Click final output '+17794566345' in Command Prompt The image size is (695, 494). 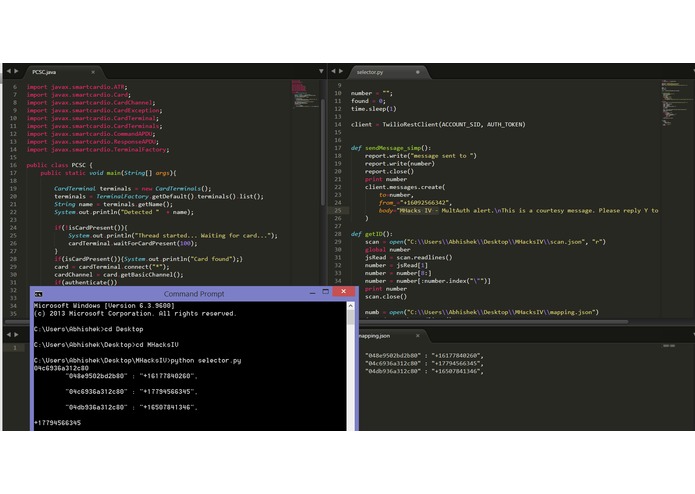point(57,423)
